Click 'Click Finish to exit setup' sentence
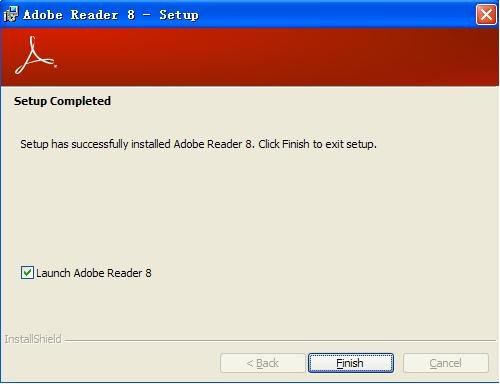The image size is (500, 384). 318,144
